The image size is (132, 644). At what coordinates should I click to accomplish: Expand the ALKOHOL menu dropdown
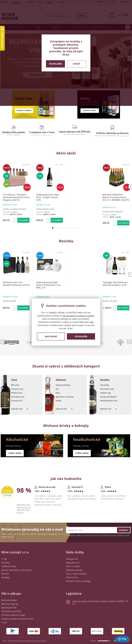click(x=59, y=27)
